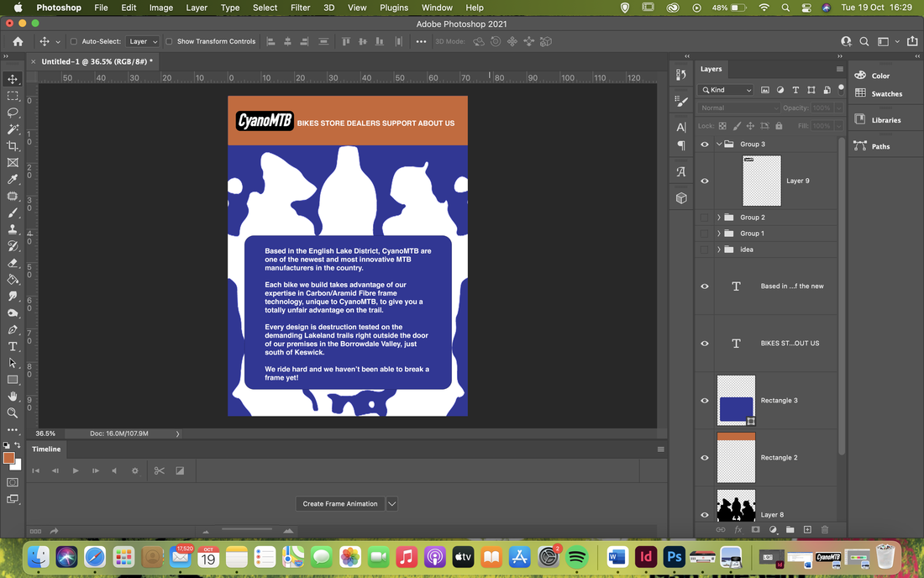This screenshot has width=924, height=578.
Task: Open the Filter menu
Action: (x=300, y=8)
